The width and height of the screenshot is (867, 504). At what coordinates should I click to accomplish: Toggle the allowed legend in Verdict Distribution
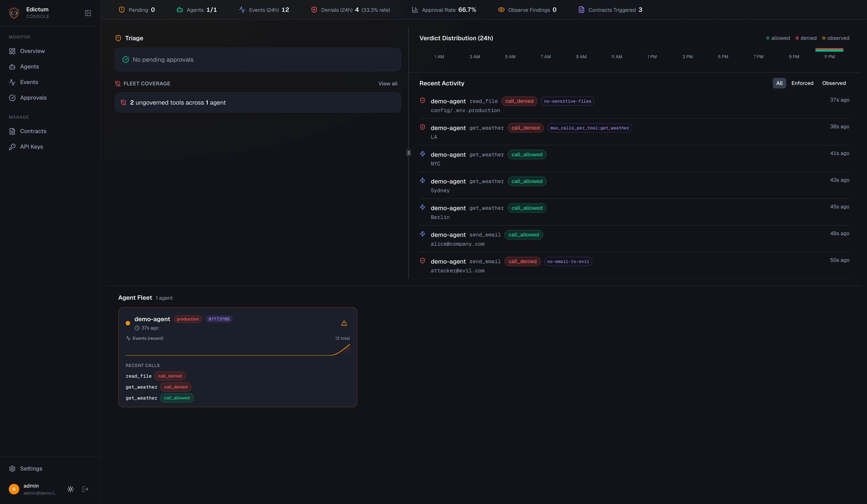click(778, 38)
